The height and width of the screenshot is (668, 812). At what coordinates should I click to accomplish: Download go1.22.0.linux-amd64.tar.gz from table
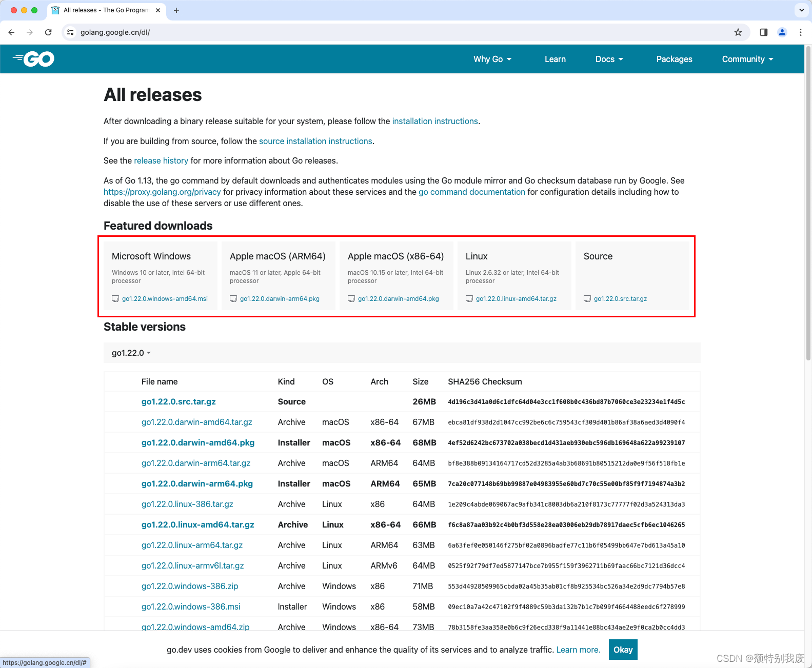tap(198, 524)
